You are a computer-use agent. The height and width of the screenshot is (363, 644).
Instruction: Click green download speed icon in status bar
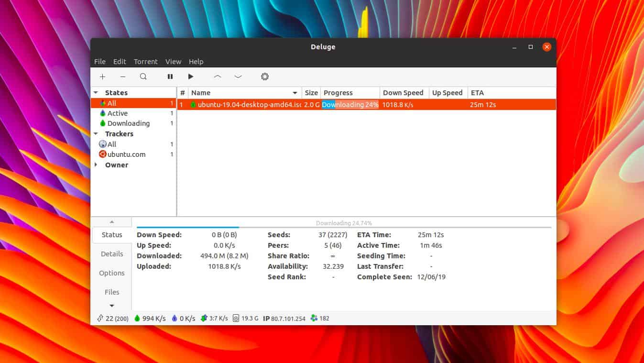coord(137,319)
